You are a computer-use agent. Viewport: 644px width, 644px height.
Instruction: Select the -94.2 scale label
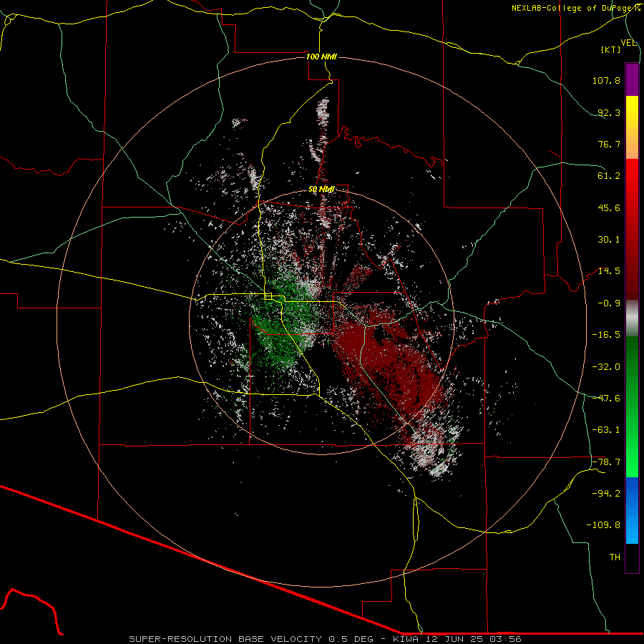point(606,494)
